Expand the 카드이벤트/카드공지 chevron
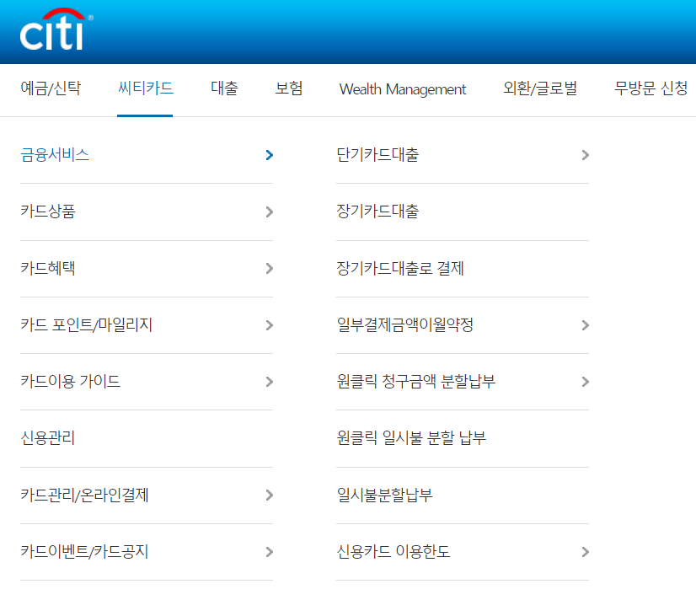Screen dimensions: 696x616 (x=269, y=552)
